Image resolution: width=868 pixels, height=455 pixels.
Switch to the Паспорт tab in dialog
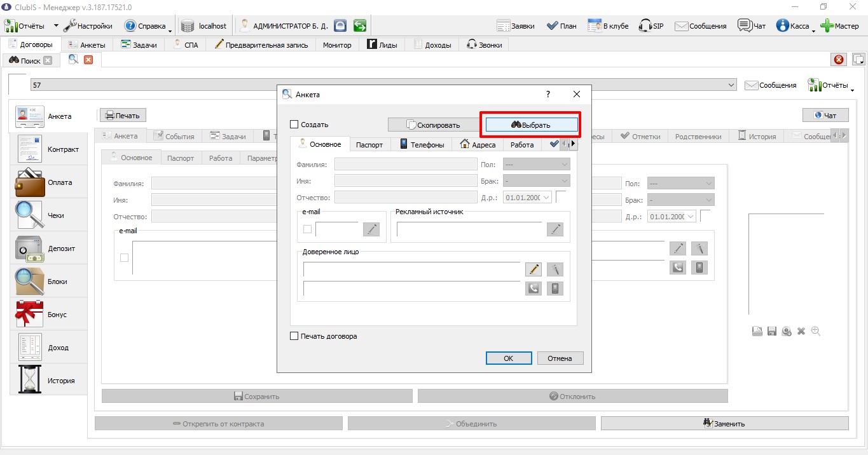369,144
